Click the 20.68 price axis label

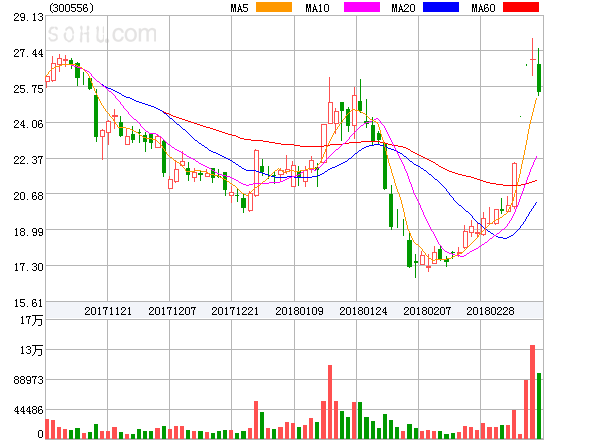(x=28, y=196)
